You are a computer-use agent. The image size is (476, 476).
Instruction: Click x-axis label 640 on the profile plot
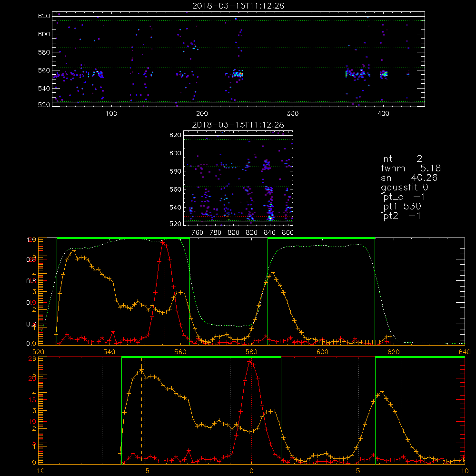[465, 352]
